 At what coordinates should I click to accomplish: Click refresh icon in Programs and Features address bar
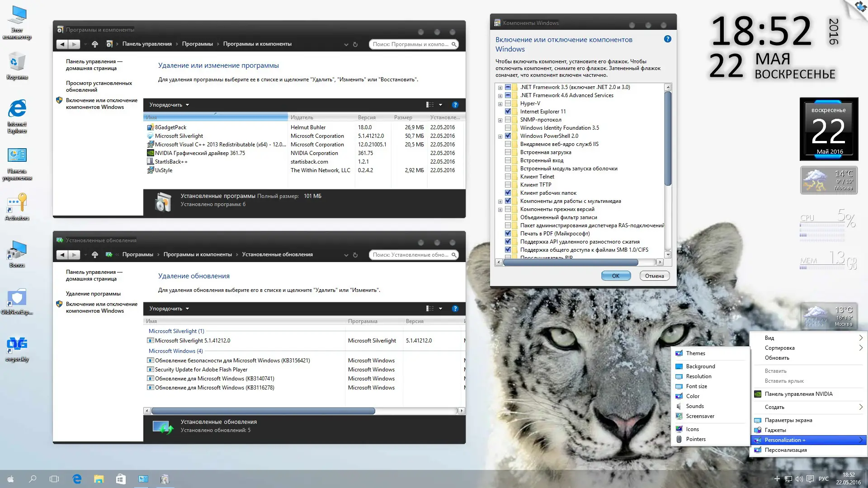355,44
